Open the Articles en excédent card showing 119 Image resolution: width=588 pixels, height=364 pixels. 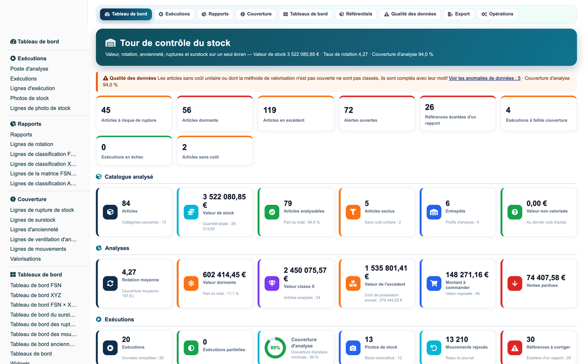[296, 114]
